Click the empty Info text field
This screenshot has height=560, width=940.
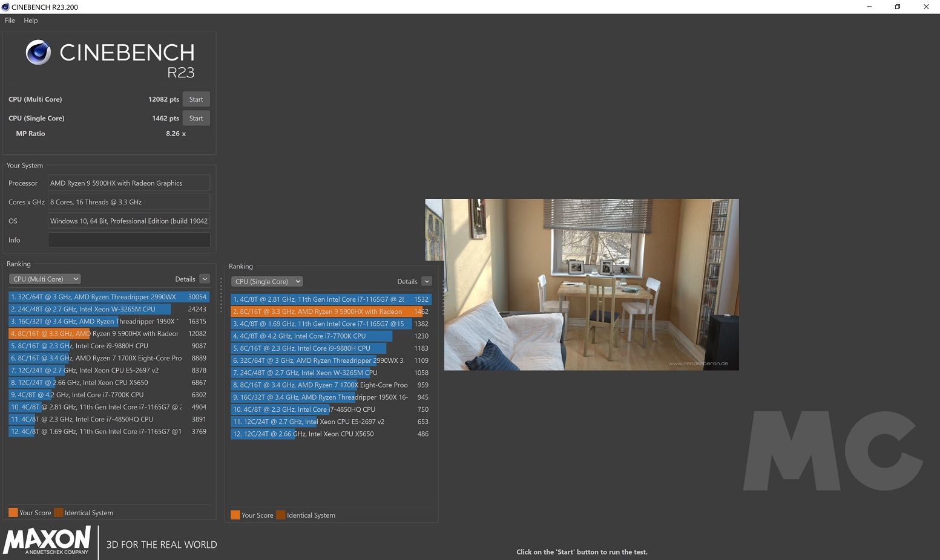point(128,240)
